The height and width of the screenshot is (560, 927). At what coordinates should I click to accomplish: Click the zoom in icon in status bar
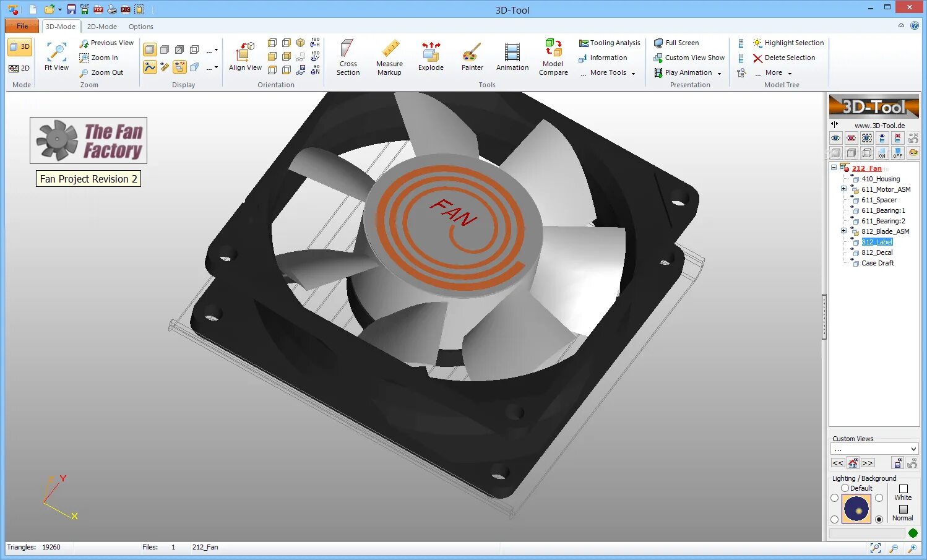[913, 548]
